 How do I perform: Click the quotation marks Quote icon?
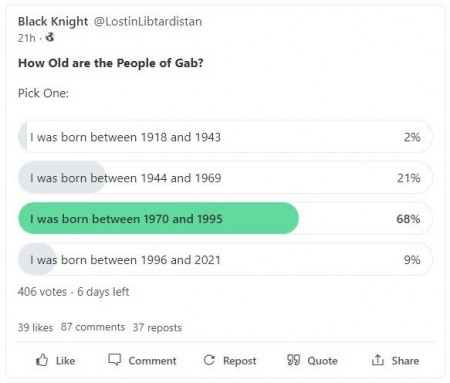[294, 360]
